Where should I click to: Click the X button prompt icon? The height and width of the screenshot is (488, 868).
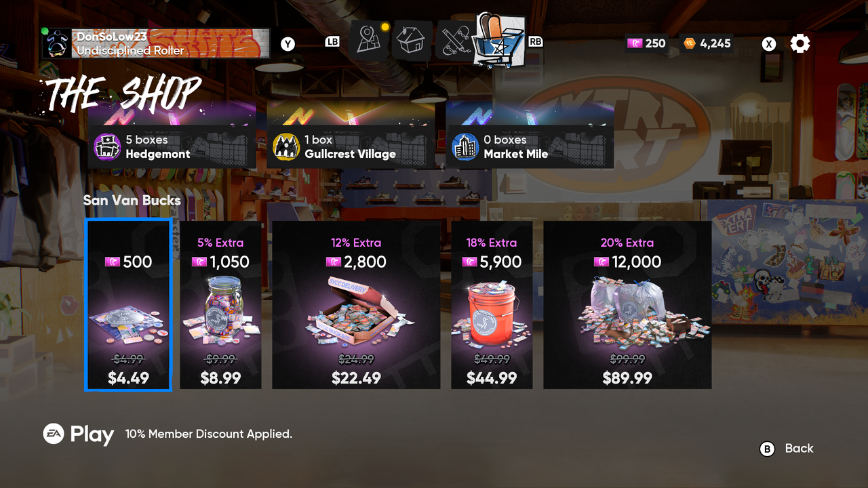(769, 44)
